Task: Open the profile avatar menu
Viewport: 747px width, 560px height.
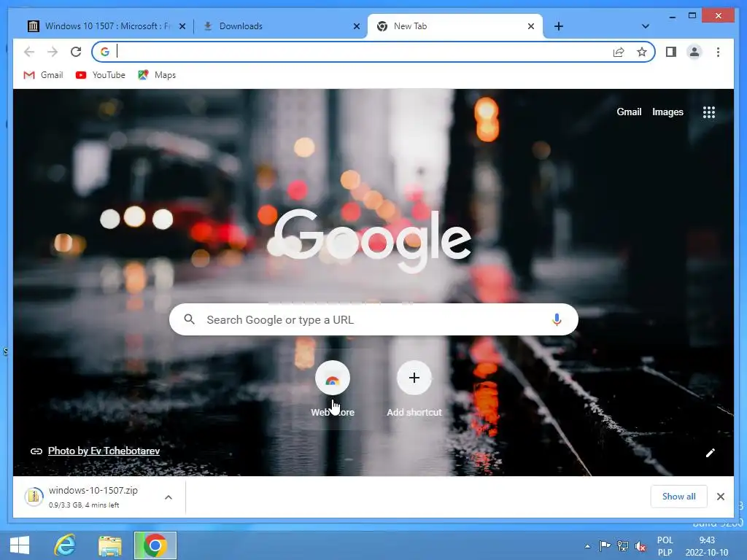Action: click(694, 52)
